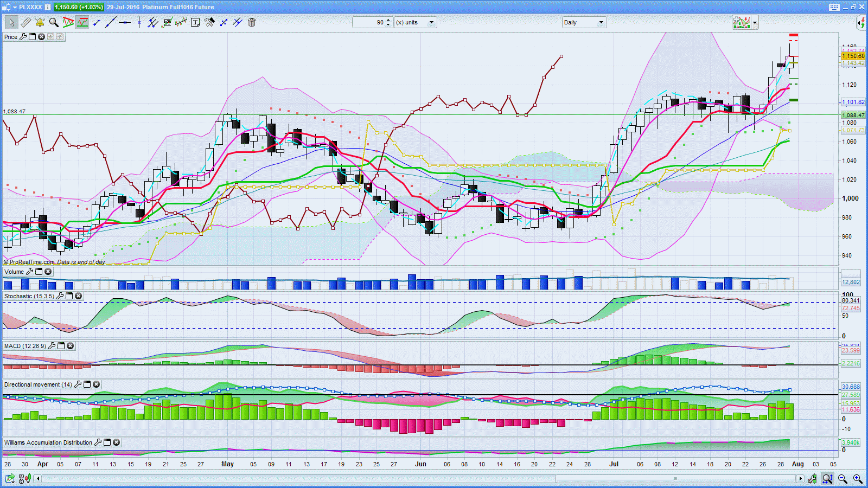Select the horizontal line tool
This screenshot has width=868, height=488.
tap(125, 22)
